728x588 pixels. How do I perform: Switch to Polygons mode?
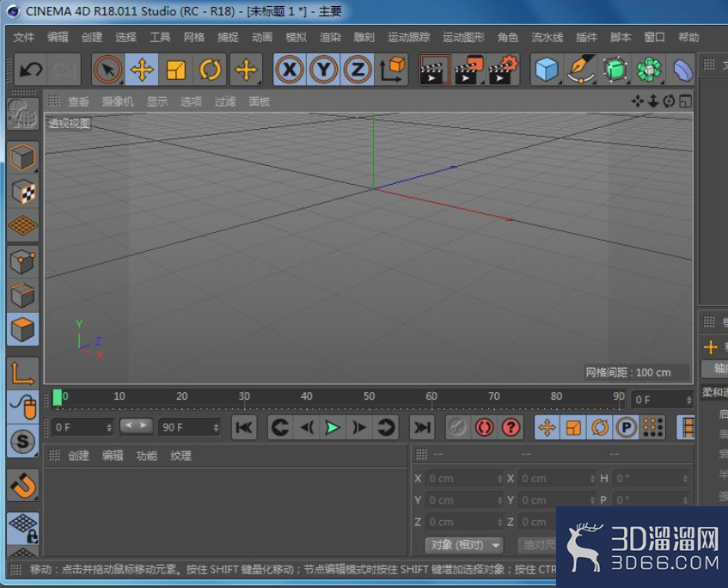(x=22, y=329)
